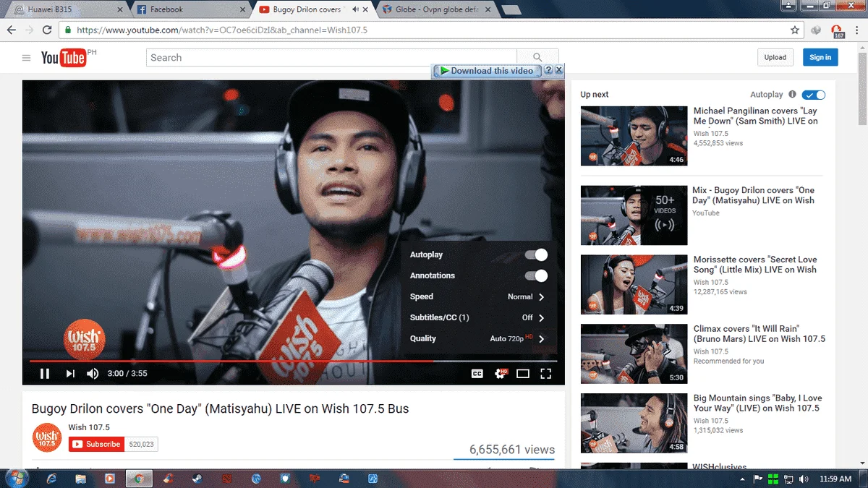Close the player settings gear menu

[x=501, y=374]
